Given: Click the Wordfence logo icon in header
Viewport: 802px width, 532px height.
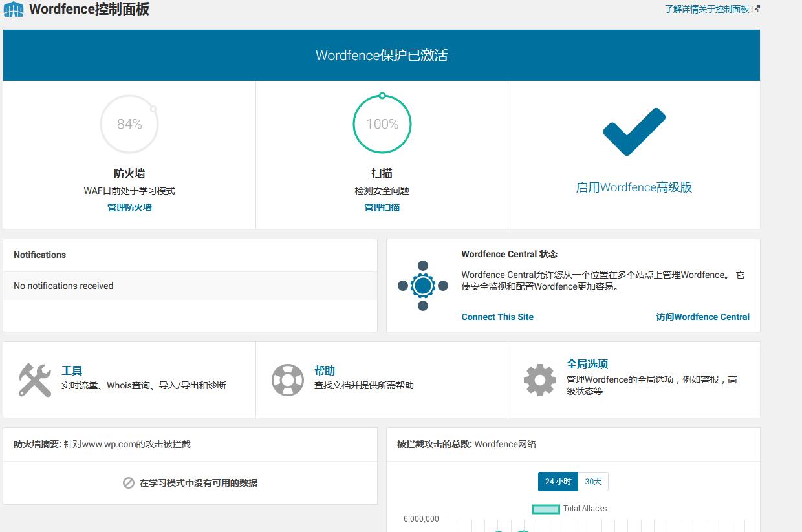Looking at the screenshot, I should [x=14, y=10].
